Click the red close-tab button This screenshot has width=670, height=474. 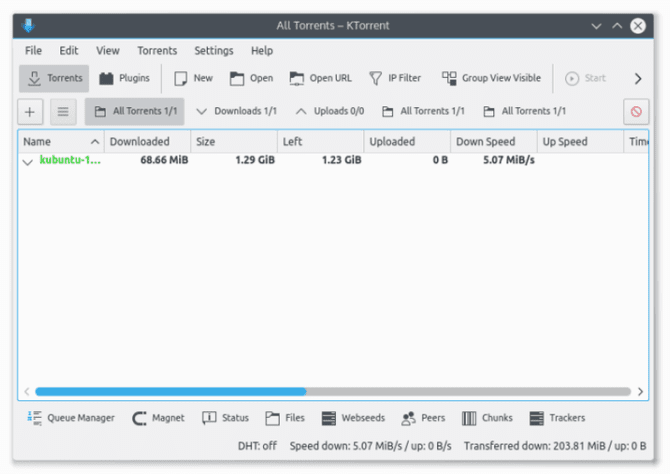pos(636,112)
